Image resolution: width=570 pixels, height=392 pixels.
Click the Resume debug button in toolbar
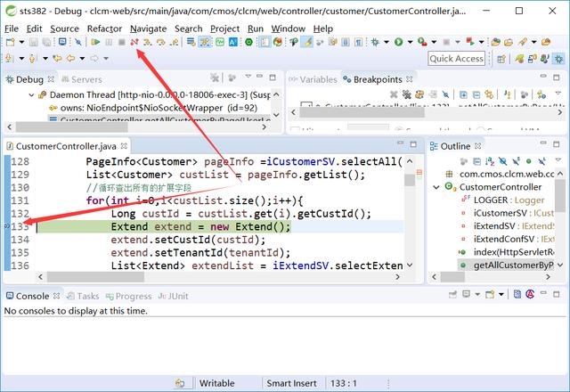[x=94, y=42]
